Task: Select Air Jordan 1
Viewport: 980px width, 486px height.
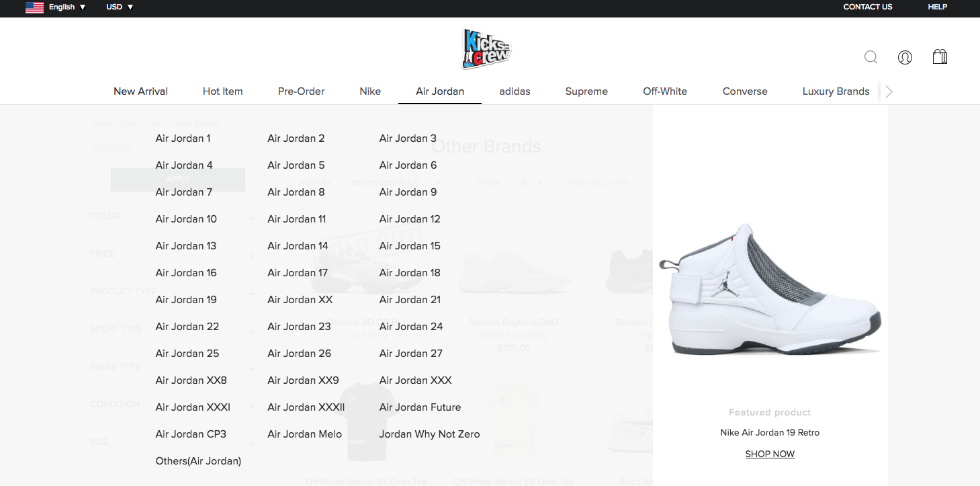Action: pyautogui.click(x=183, y=138)
